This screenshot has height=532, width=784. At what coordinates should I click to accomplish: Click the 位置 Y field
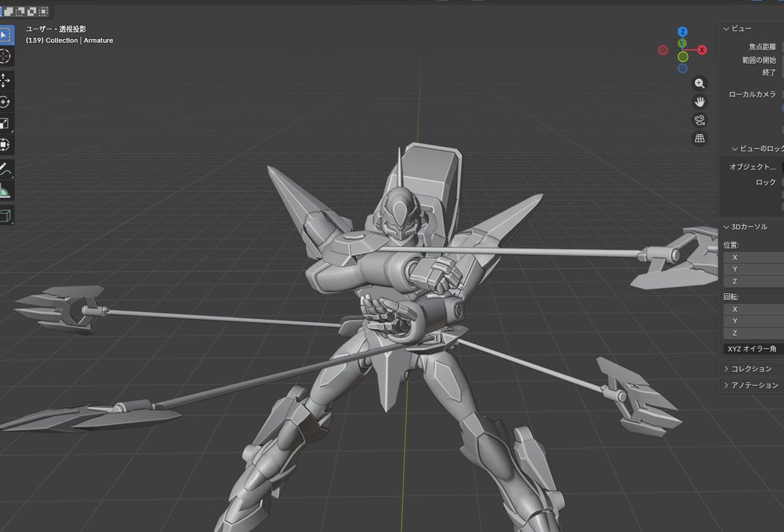[754, 269]
